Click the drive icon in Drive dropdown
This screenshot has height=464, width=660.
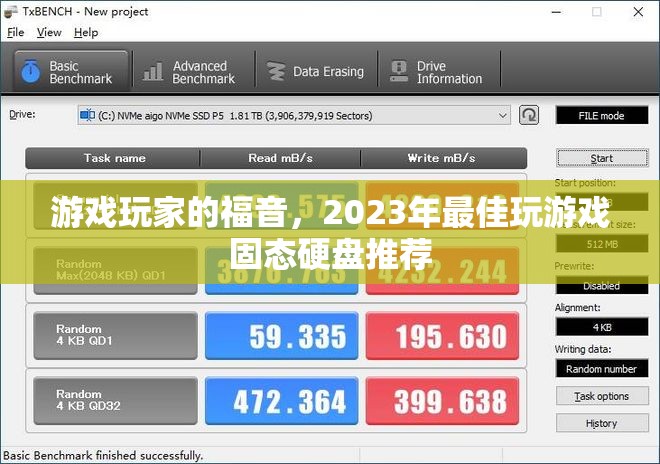[x=87, y=115]
